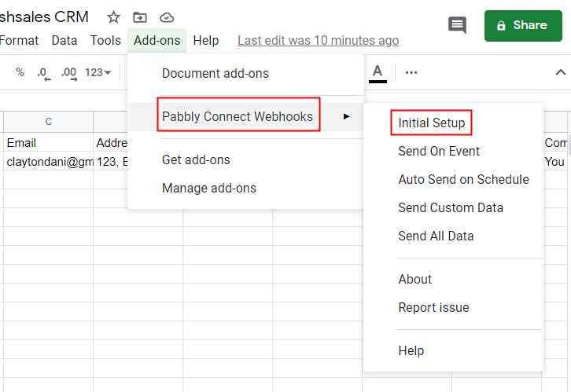Image resolution: width=571 pixels, height=392 pixels.
Task: Open the three-dot more toolbar options
Action: 411,72
